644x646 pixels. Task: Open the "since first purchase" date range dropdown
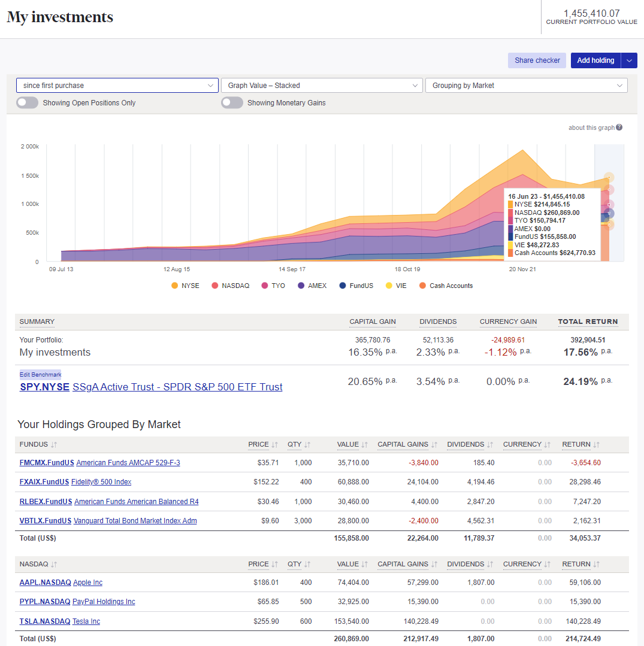(x=117, y=85)
